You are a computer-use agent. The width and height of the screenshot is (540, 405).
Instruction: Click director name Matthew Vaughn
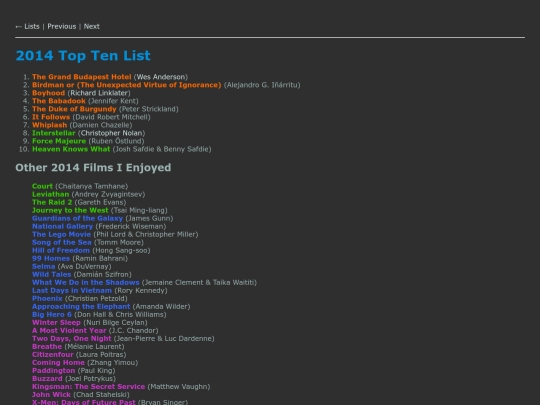pyautogui.click(x=179, y=386)
